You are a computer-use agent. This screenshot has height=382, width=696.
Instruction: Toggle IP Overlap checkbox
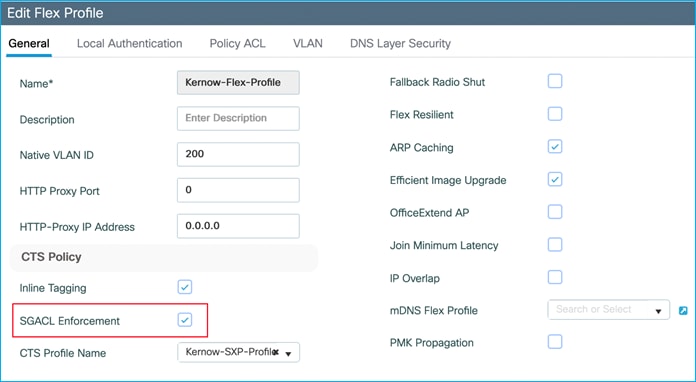pos(555,278)
